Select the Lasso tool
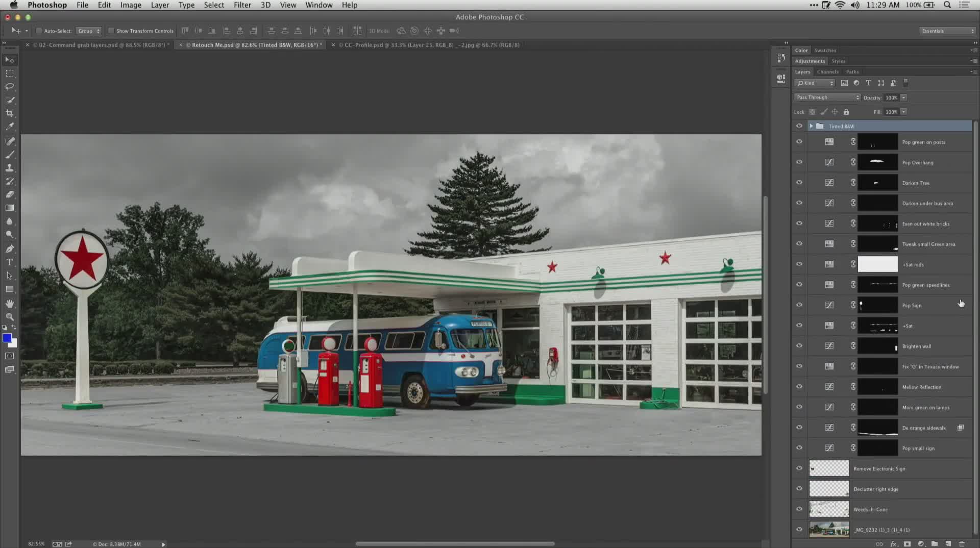 click(x=10, y=87)
